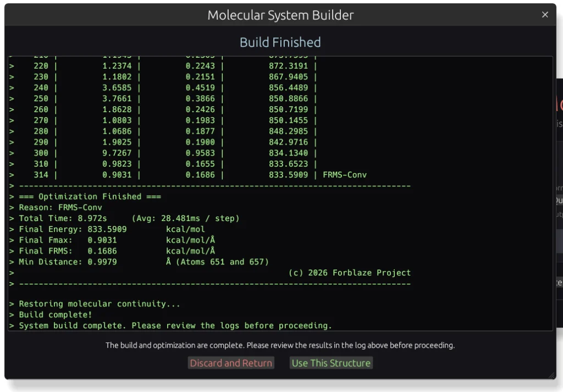The width and height of the screenshot is (563, 392).
Task: Select the Optimization Finished log line
Action: point(90,196)
